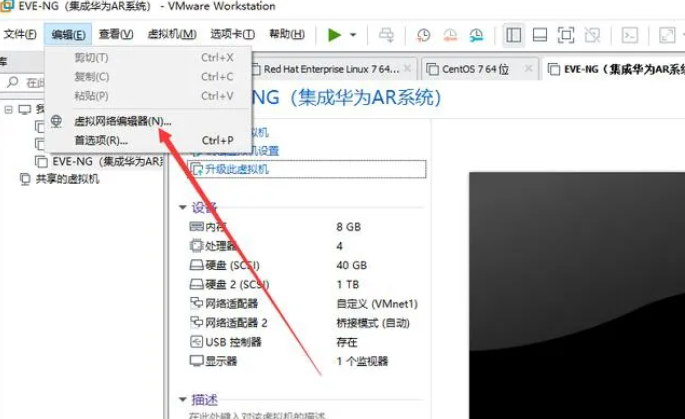Toggle thumbnail bar view icon

[x=540, y=35]
